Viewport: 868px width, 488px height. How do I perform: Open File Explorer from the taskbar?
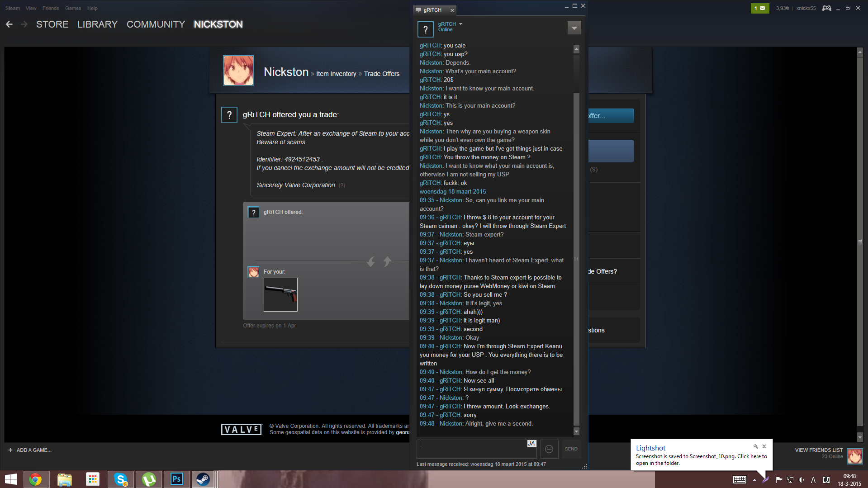64,479
